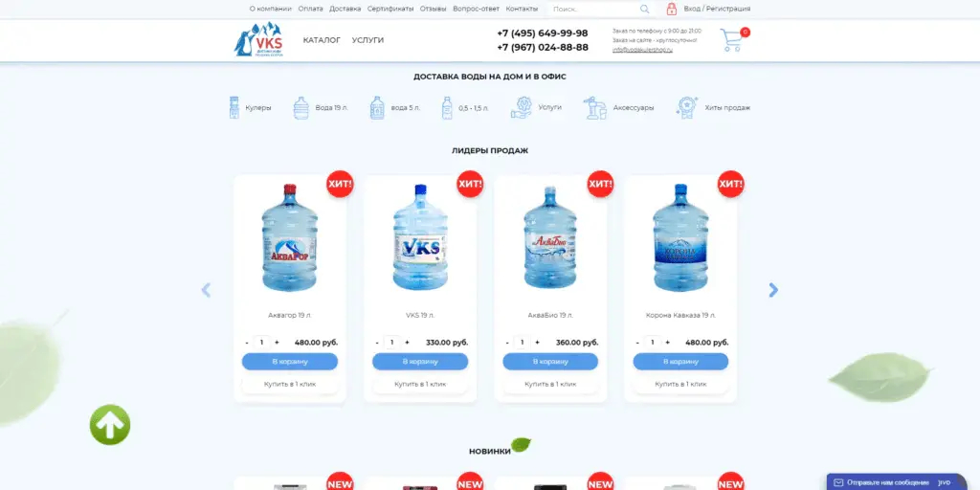Screen dimensions: 980x490
Task: Open the КАТАЛОГ menu
Action: (322, 40)
